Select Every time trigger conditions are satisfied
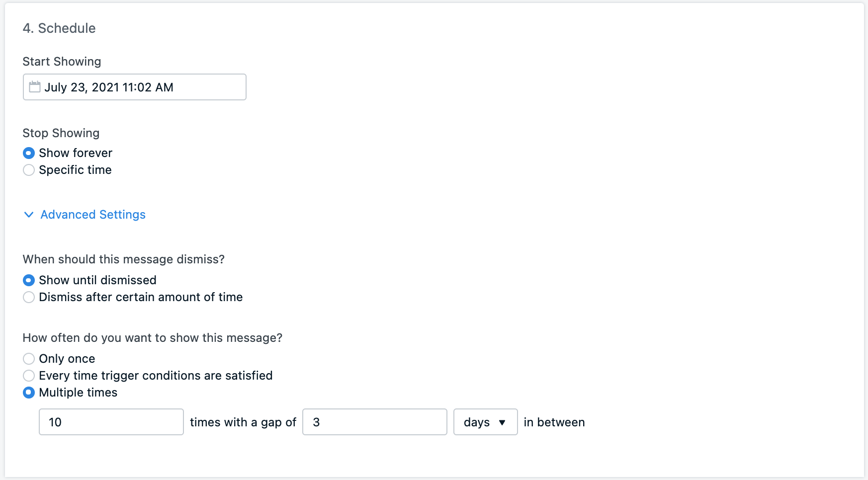Viewport: 868px width, 480px height. (29, 376)
